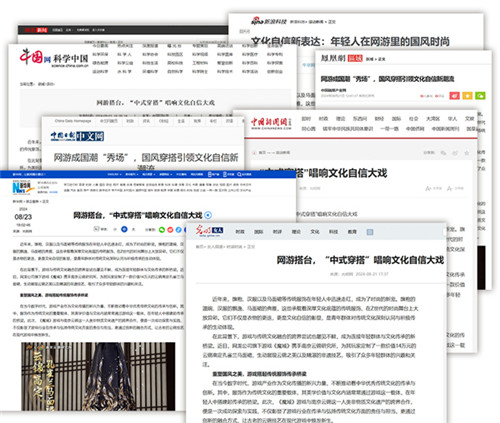Click the red share button on Phoenix article
The image size is (500, 423).
coord(454,96)
